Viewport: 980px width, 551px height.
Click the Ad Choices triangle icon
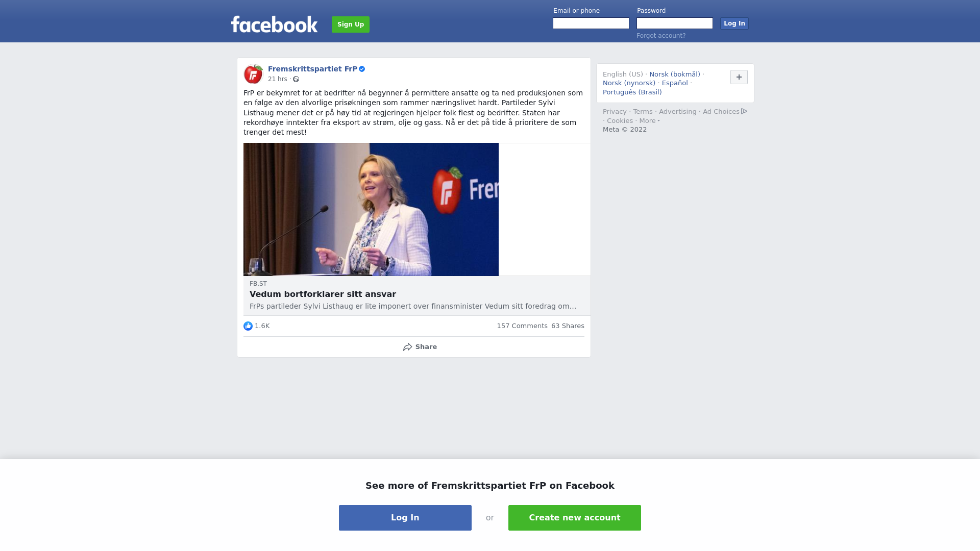744,111
